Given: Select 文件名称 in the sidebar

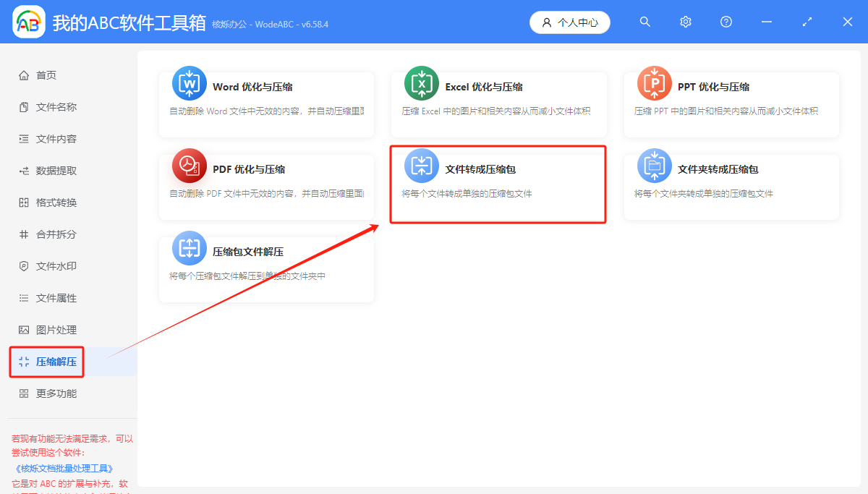Looking at the screenshot, I should [47, 106].
